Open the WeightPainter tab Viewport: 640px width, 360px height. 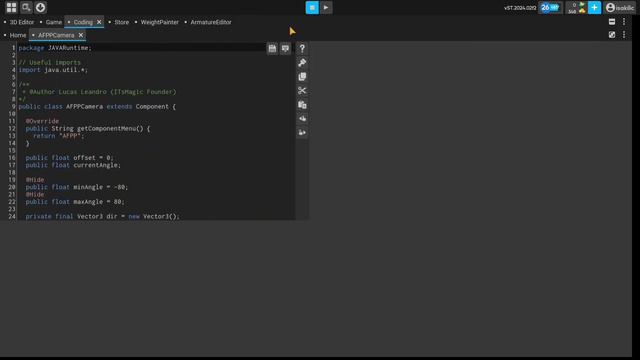point(160,22)
